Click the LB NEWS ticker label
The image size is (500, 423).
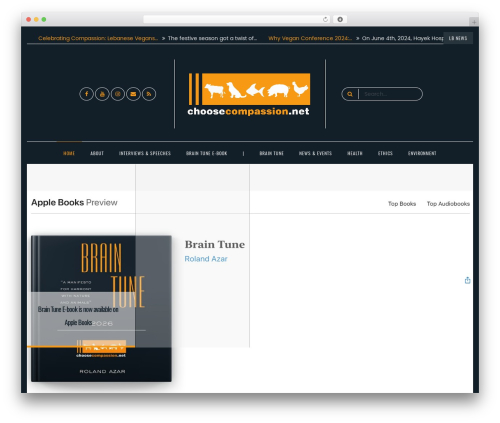click(458, 38)
